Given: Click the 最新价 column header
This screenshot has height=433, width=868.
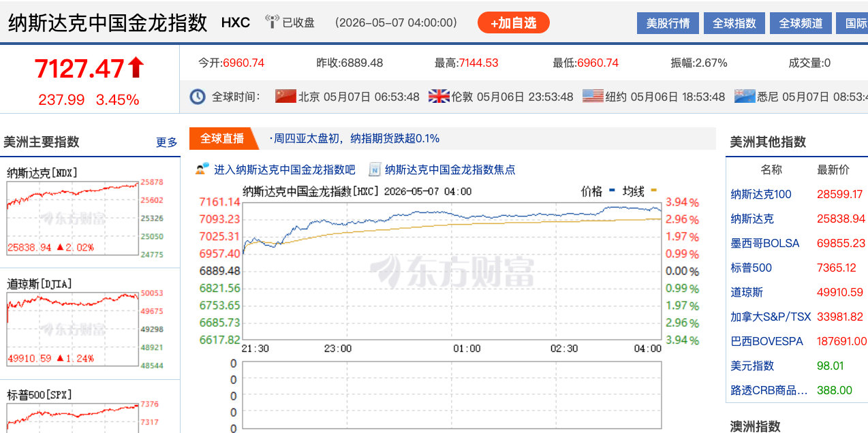Looking at the screenshot, I should [x=833, y=170].
